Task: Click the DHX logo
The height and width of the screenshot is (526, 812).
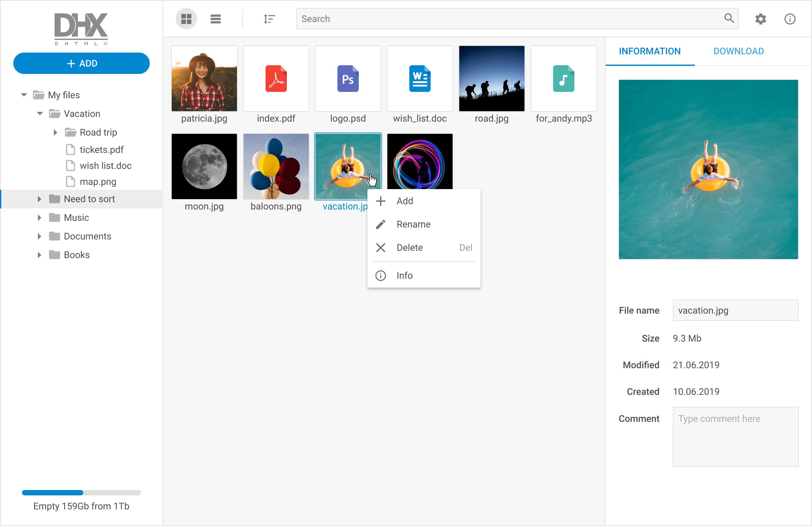Action: point(81,29)
